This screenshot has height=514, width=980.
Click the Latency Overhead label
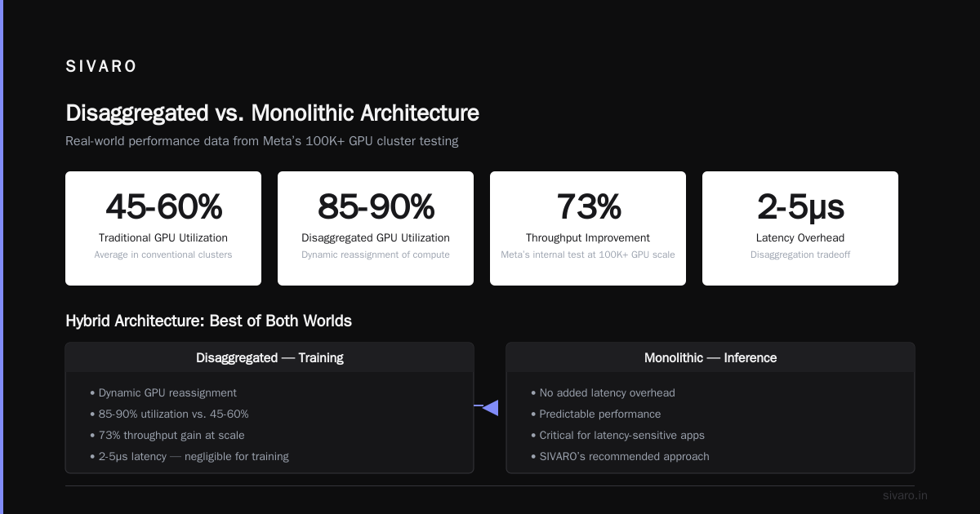800,238
